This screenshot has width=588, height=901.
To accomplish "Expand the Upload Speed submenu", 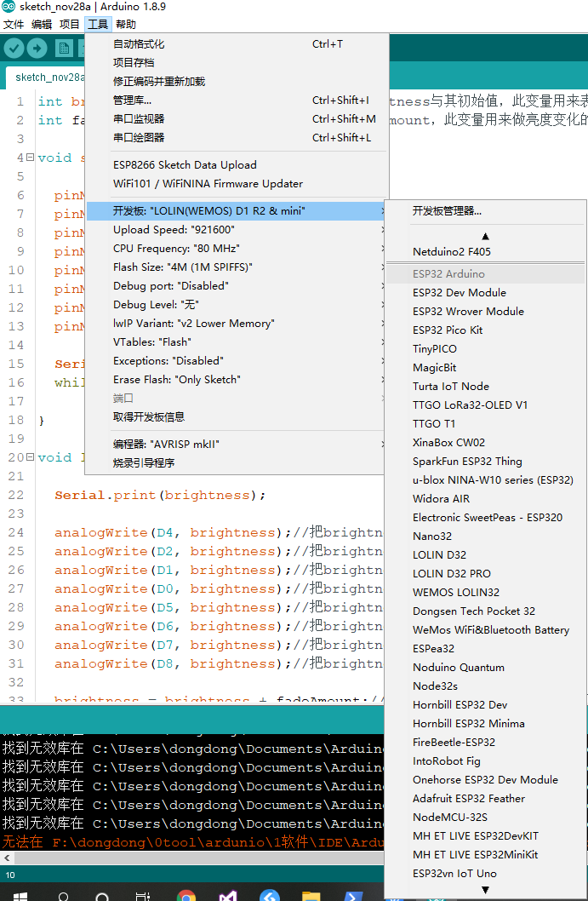I will [x=237, y=230].
